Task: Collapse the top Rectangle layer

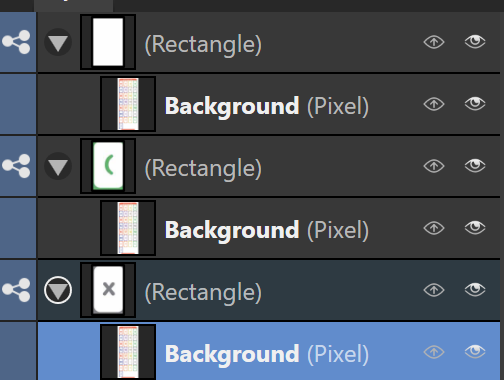Action: click(x=58, y=42)
